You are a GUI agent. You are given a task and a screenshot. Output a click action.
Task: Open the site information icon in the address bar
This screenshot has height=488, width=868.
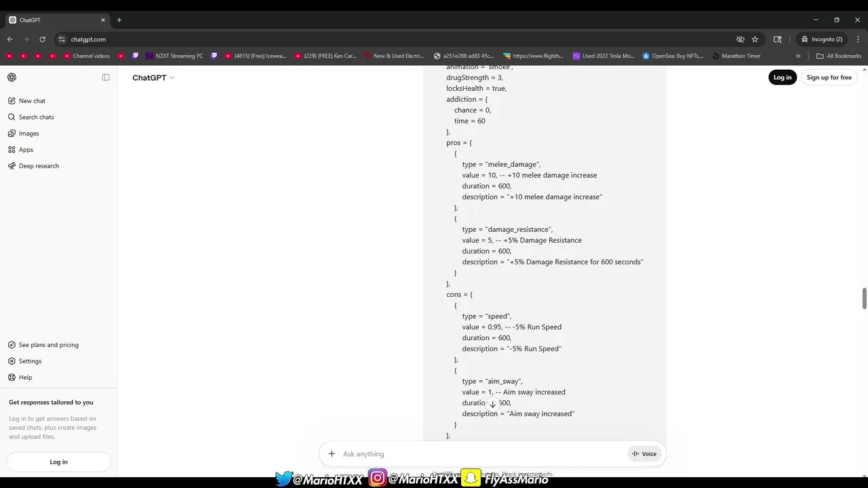[x=62, y=39]
